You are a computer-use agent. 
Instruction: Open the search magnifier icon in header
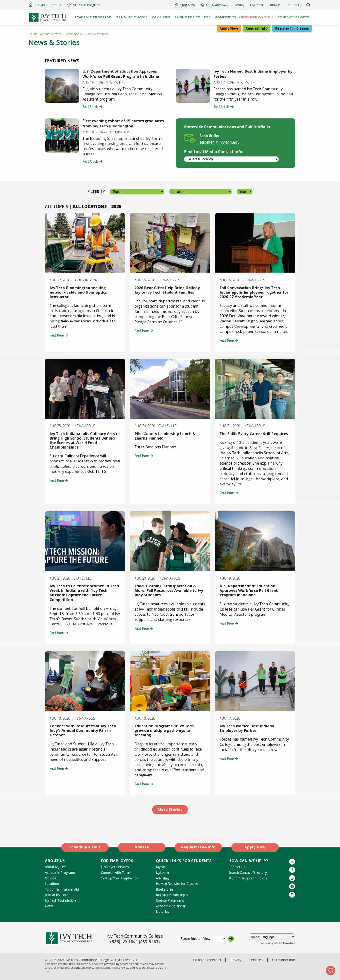pyautogui.click(x=308, y=5)
